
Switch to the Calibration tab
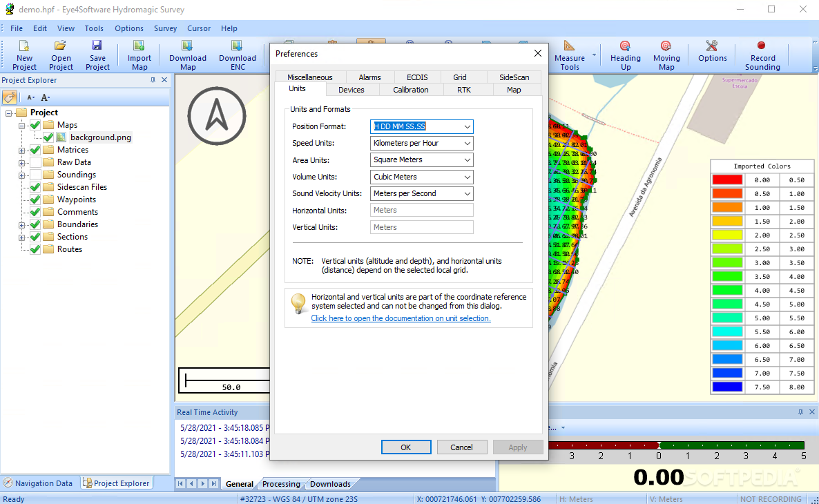(x=411, y=90)
